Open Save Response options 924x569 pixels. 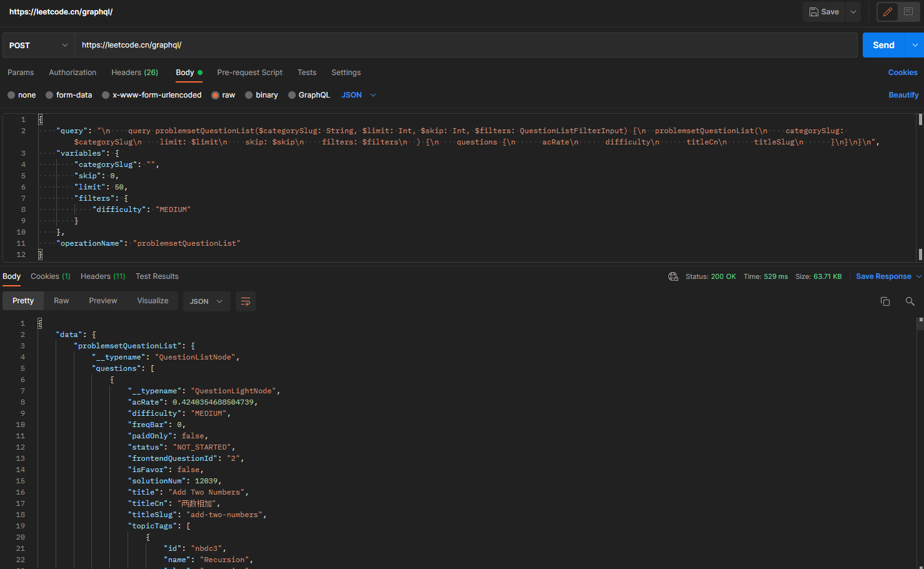click(883, 276)
